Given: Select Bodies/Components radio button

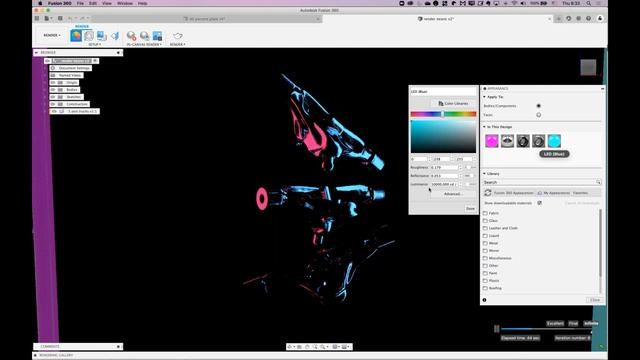Looking at the screenshot, I should click(538, 106).
